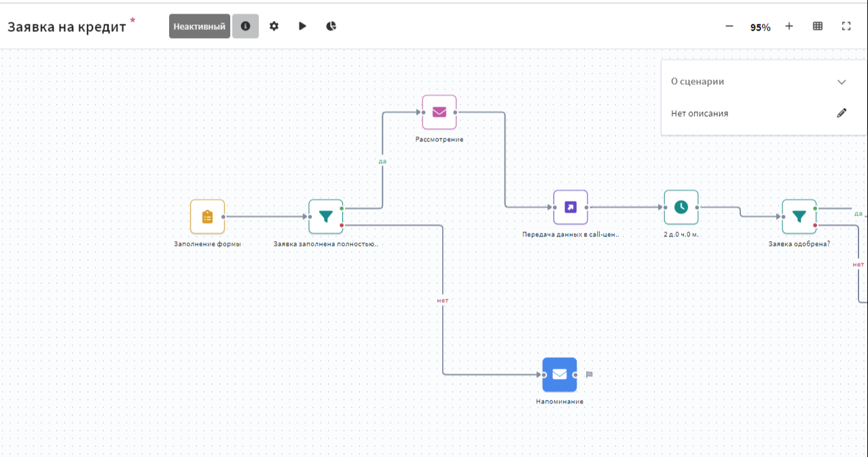This screenshot has height=457, width=868.
Task: Open scenario info icon
Action: click(245, 26)
